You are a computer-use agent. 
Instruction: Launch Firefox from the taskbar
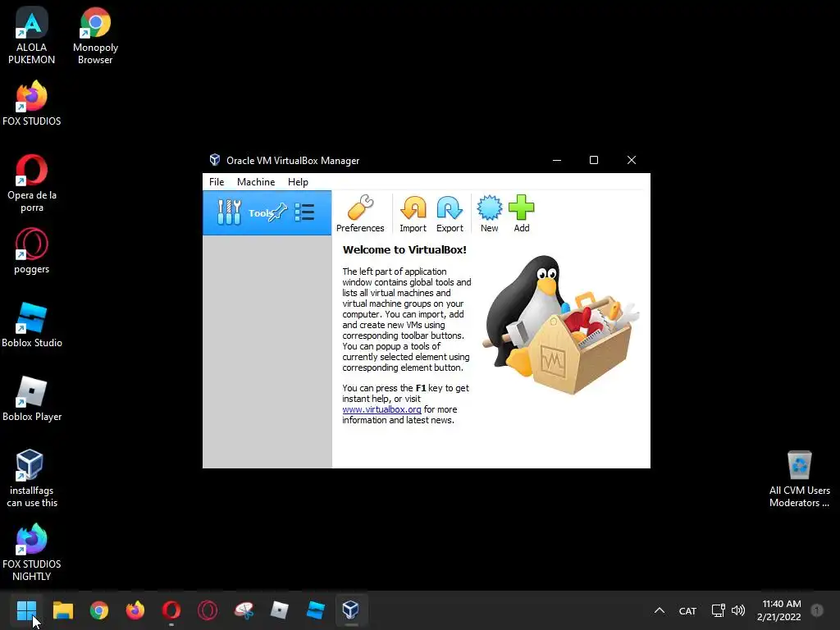[135, 610]
